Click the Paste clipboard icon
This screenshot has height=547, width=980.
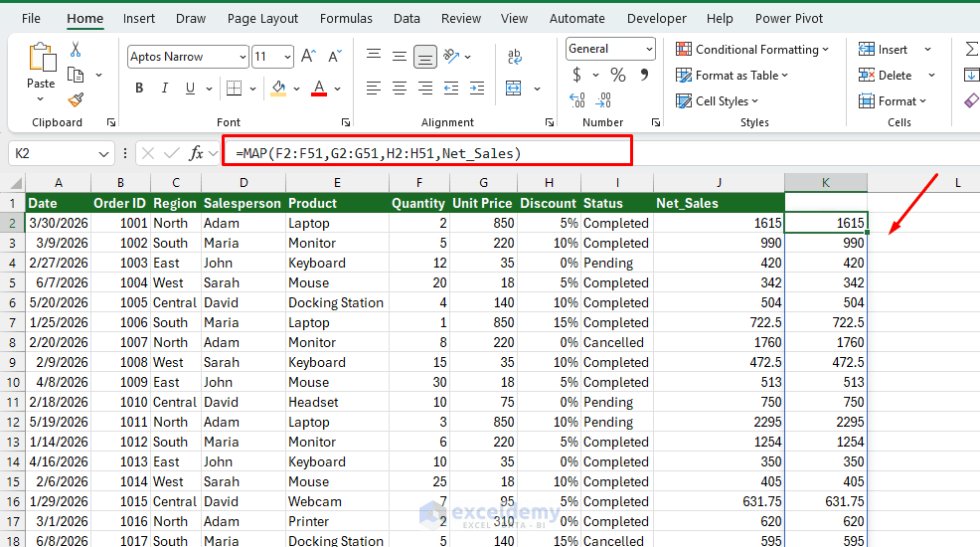(x=42, y=58)
